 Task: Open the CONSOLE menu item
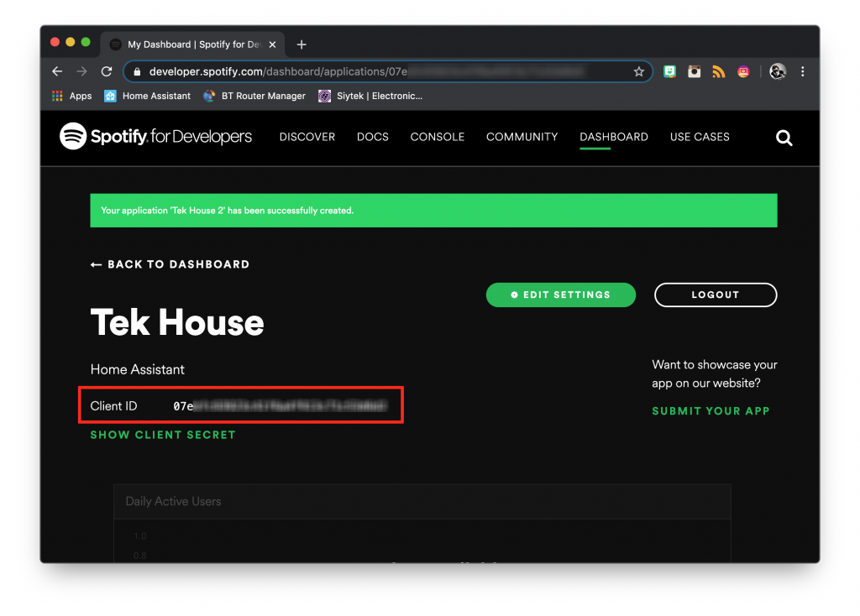pyautogui.click(x=437, y=137)
